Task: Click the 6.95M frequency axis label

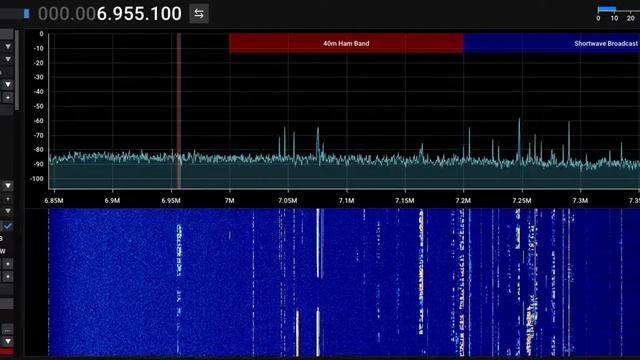Action: (x=171, y=201)
